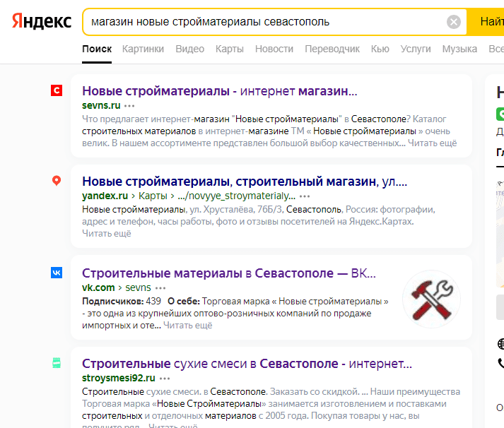Click the VK favicon beside the third result
The image size is (504, 428).
57,273
